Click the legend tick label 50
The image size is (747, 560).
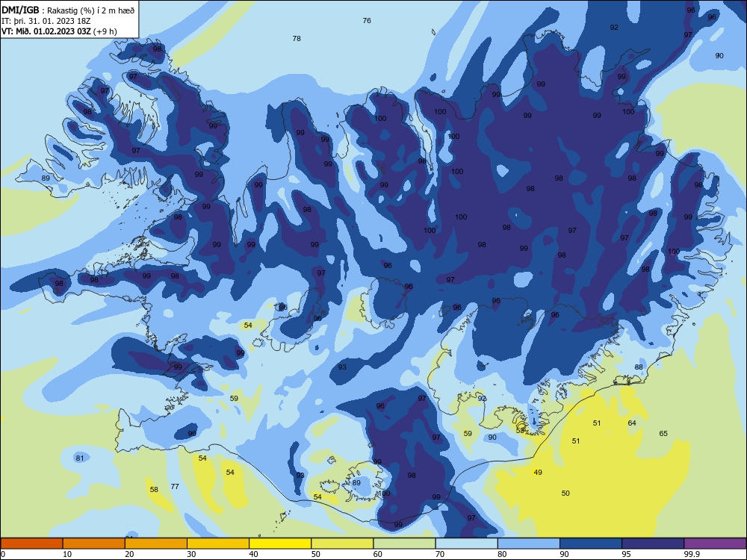(x=316, y=554)
